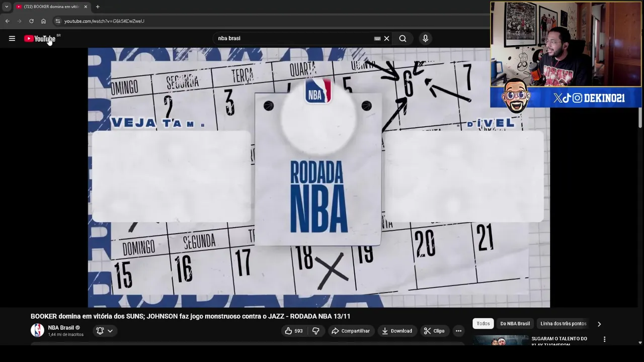Clear the search box text

(386, 38)
